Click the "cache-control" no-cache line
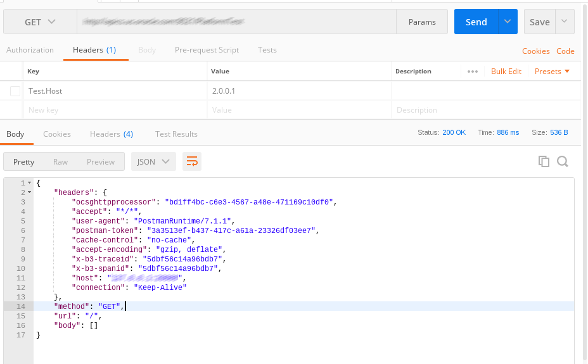Image resolution: width=588 pixels, height=364 pixels. click(134, 240)
